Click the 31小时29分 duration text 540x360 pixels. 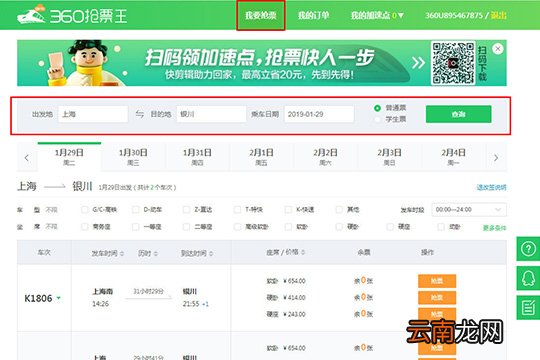coord(148,291)
